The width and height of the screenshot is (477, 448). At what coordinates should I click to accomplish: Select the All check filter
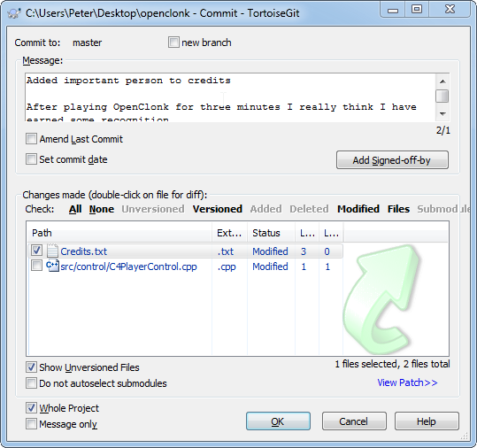point(75,209)
